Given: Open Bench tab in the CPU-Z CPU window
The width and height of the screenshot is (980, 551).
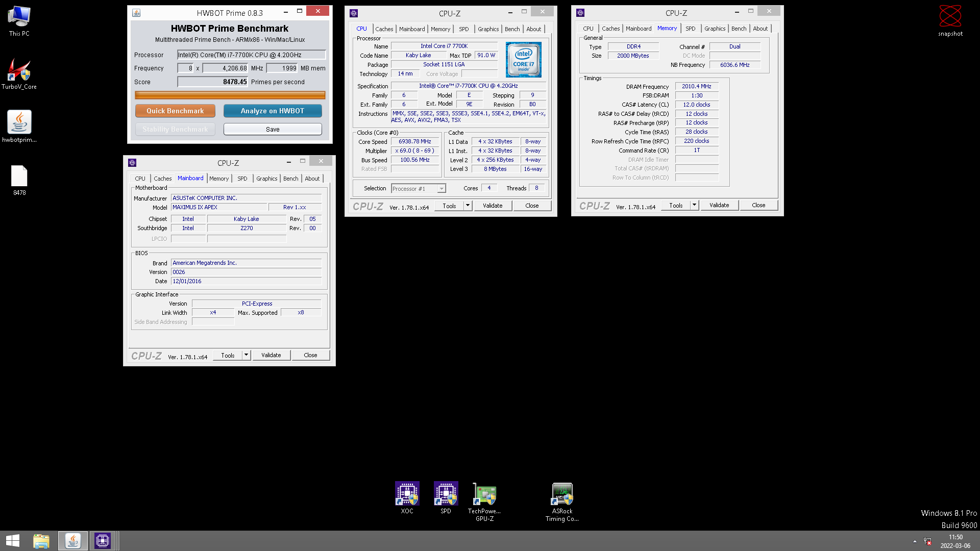Looking at the screenshot, I should point(512,29).
